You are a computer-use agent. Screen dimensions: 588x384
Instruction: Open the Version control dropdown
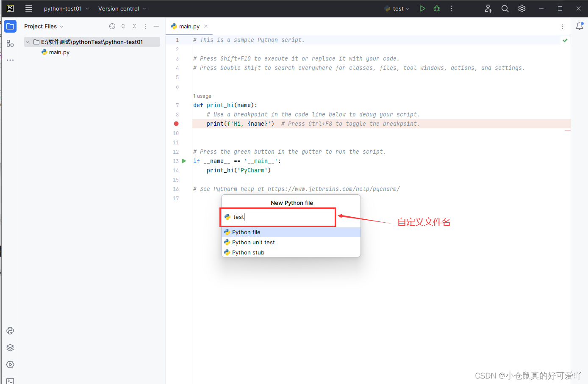(x=122, y=8)
